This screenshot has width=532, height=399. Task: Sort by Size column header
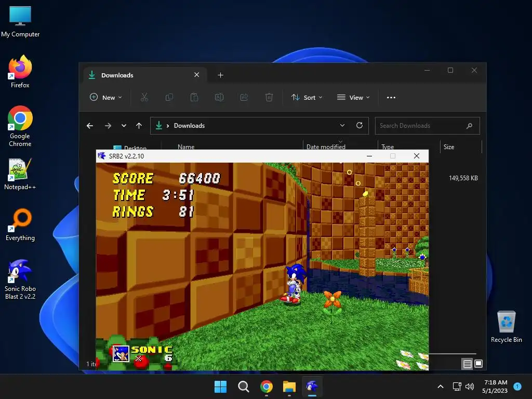(x=448, y=147)
